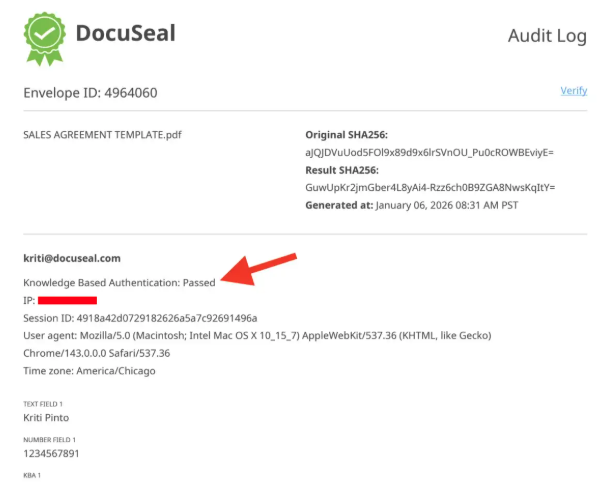Click the Audit Log heading
The image size is (607, 485).
pyautogui.click(x=547, y=36)
